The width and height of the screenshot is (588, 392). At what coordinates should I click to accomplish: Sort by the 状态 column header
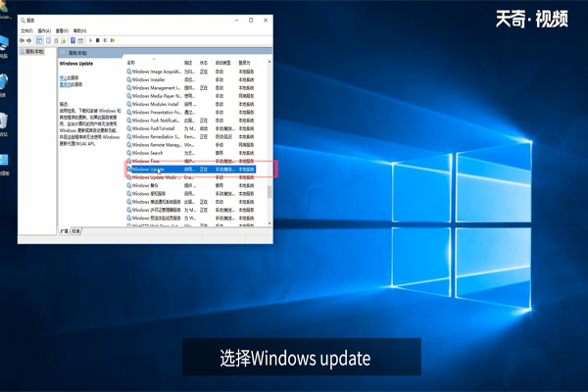[205, 63]
